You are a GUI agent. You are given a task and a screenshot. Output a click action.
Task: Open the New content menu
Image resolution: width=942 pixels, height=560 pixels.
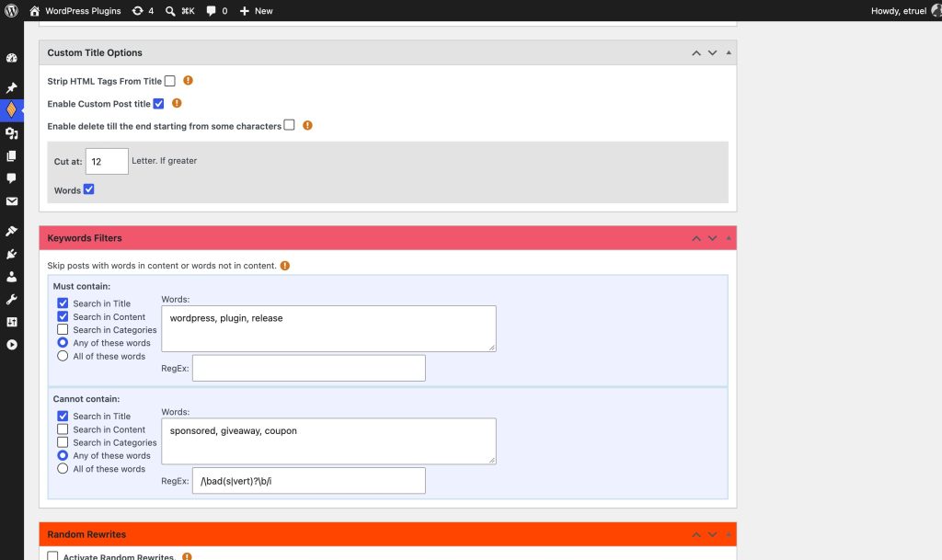tap(256, 11)
